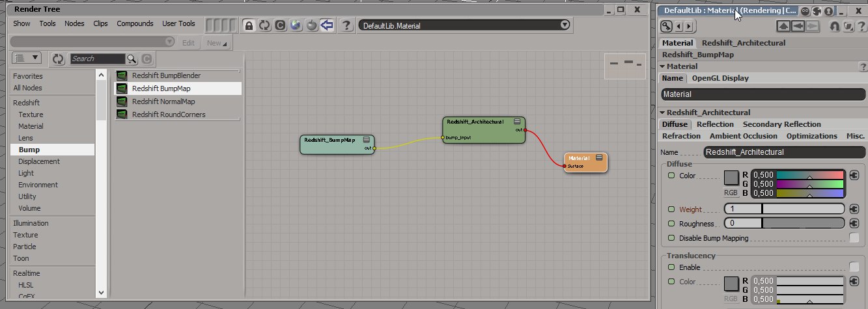Screen dimensions: 868x309
Task: Click connection plug icon for Weight
Action: click(854, 209)
